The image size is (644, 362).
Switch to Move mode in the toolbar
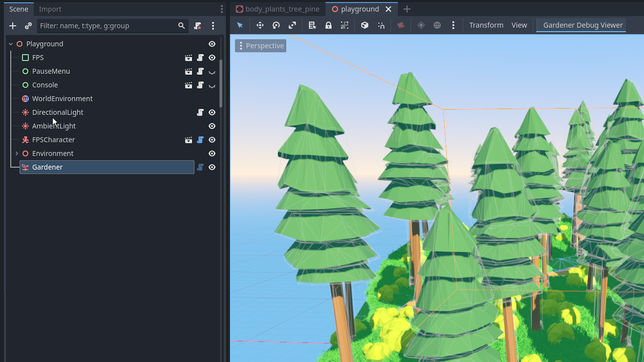point(260,25)
